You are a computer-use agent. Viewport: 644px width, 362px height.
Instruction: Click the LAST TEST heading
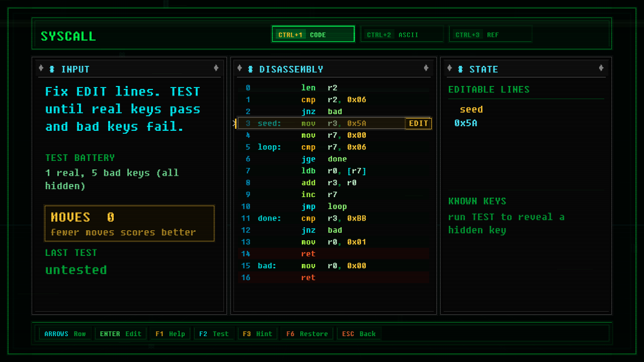pyautogui.click(x=71, y=253)
